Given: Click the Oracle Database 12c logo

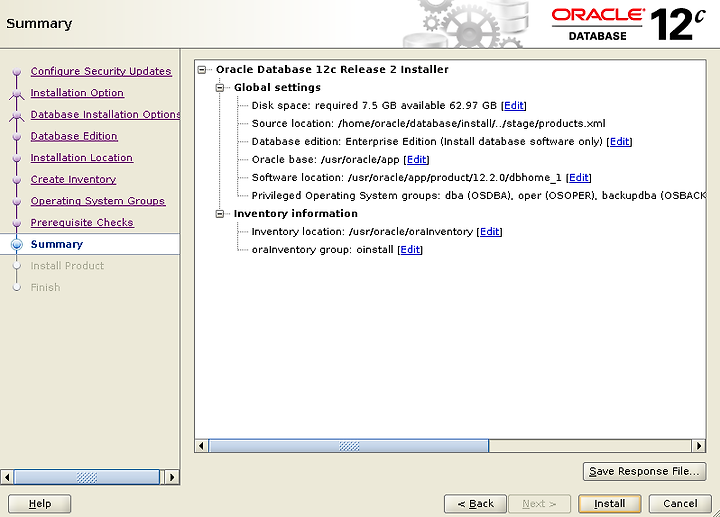Looking at the screenshot, I should (x=628, y=24).
